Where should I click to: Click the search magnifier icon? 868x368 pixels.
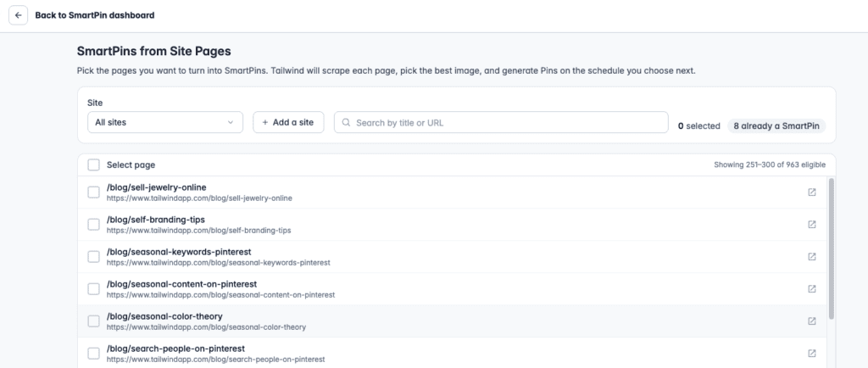[x=346, y=122]
